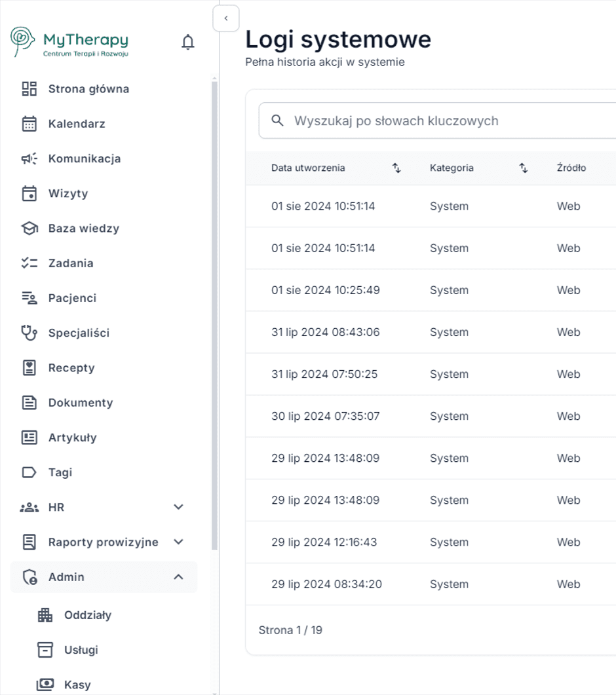Click the notification bell icon
This screenshot has width=616, height=695.
click(x=188, y=43)
